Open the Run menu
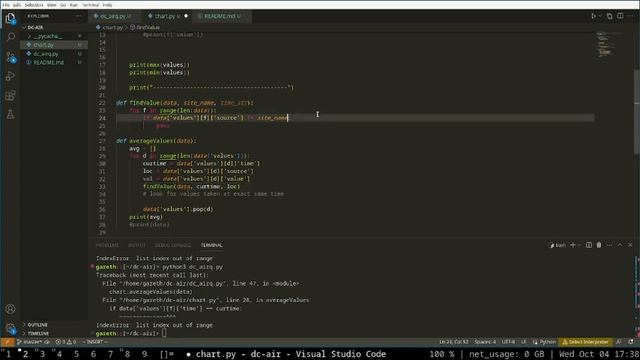The height and width of the screenshot is (360, 640). [x=73, y=5]
